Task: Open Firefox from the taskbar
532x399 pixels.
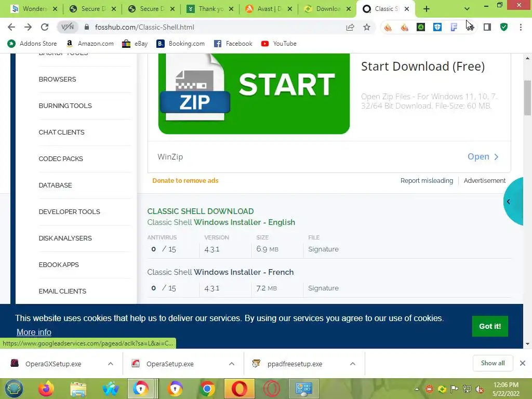Action: pos(46,389)
